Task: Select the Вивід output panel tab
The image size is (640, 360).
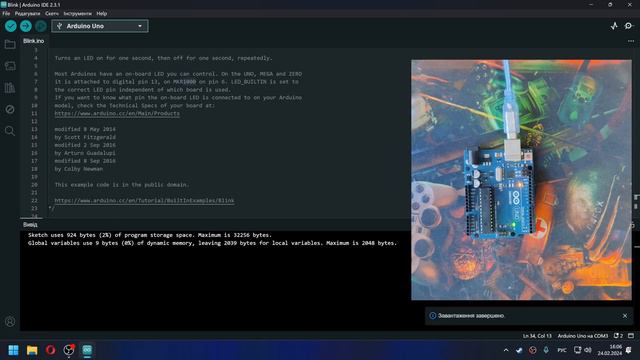Action: pyautogui.click(x=30, y=224)
